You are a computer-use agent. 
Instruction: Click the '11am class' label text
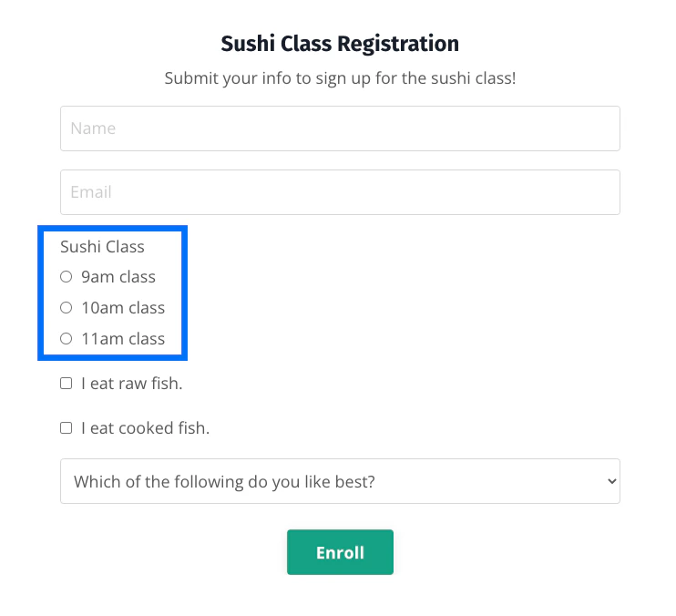[x=123, y=339]
